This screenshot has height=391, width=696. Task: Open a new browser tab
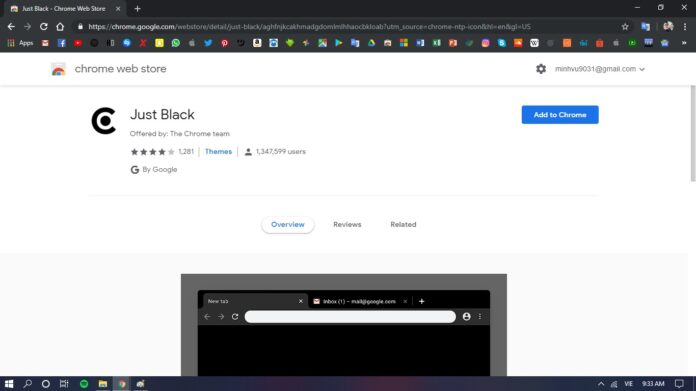[138, 9]
